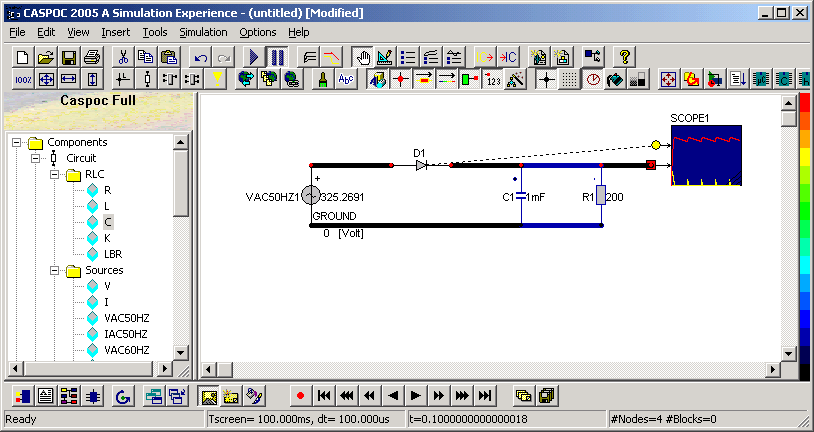Print the schematic with the printer icon
The image size is (814, 432).
pos(92,57)
